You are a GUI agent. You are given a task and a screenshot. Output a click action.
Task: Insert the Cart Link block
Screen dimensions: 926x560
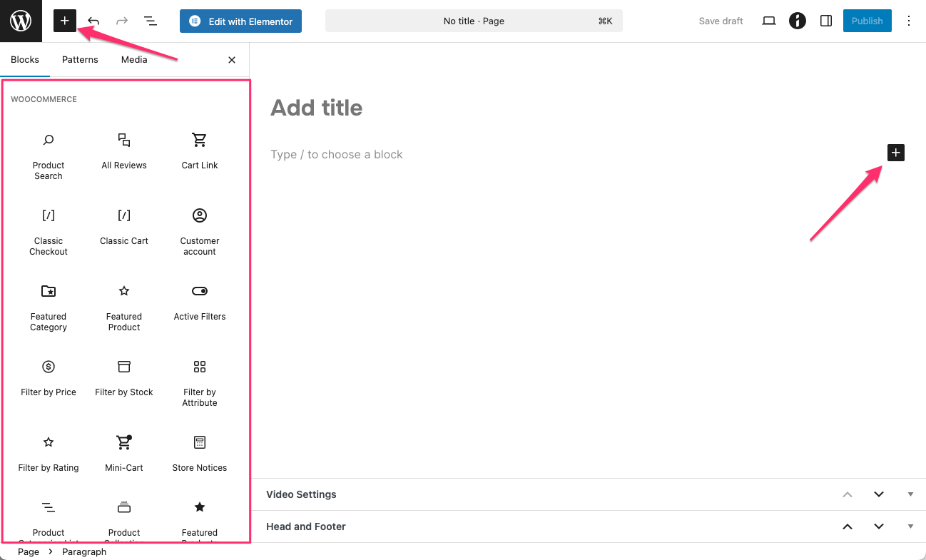pyautogui.click(x=200, y=151)
